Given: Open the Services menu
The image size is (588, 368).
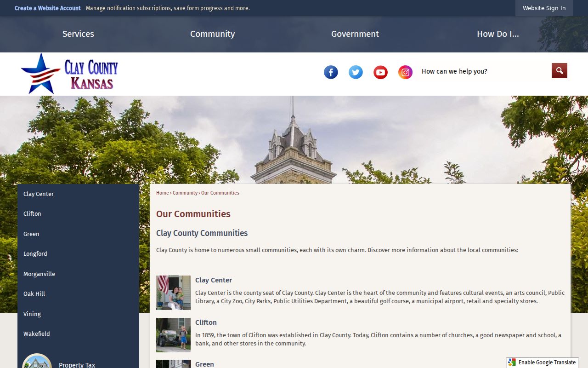Looking at the screenshot, I should (x=78, y=34).
